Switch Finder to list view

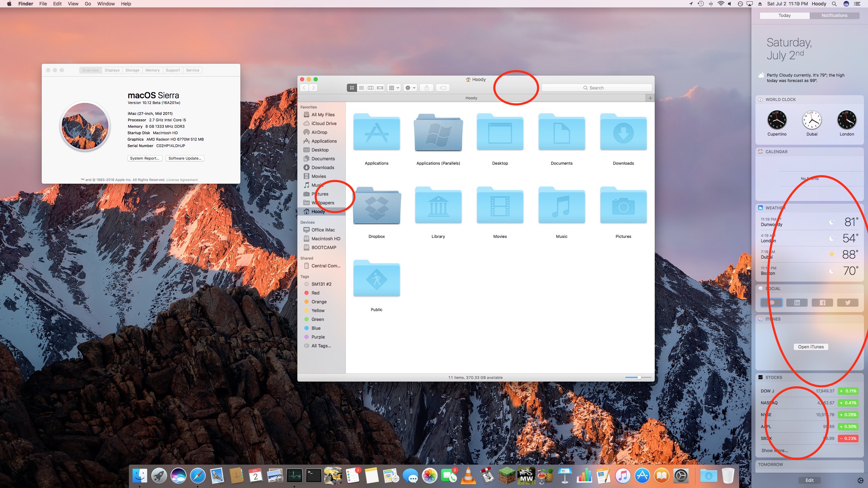pyautogui.click(x=361, y=88)
